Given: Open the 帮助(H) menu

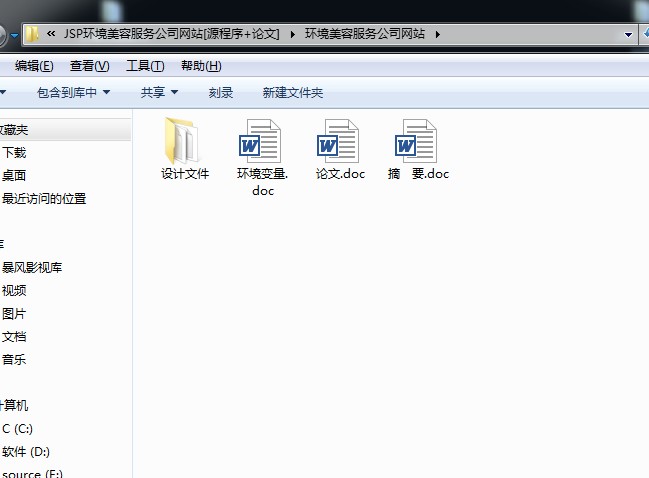Looking at the screenshot, I should click(x=201, y=66).
